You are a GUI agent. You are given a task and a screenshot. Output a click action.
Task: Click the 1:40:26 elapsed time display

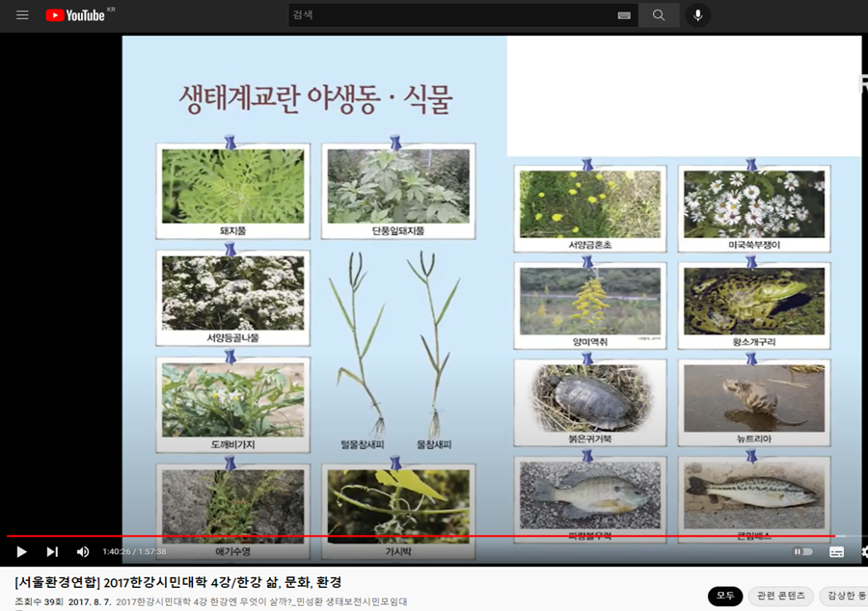click(116, 551)
